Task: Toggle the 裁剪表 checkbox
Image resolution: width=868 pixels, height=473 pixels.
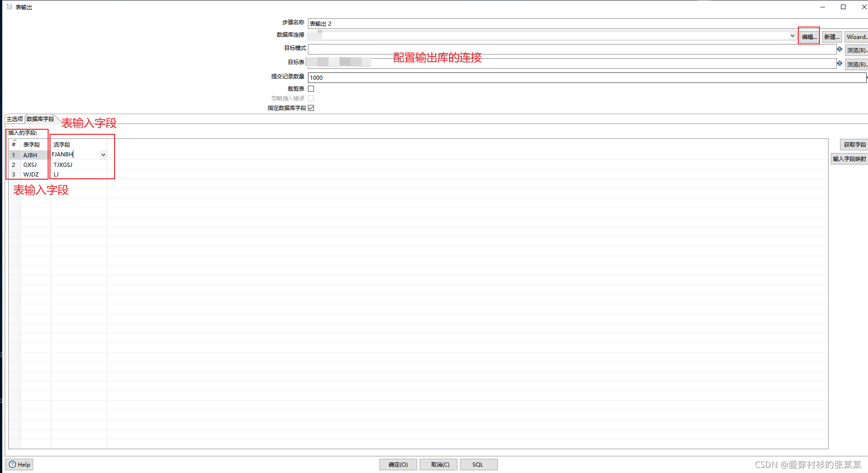Action: [x=311, y=88]
